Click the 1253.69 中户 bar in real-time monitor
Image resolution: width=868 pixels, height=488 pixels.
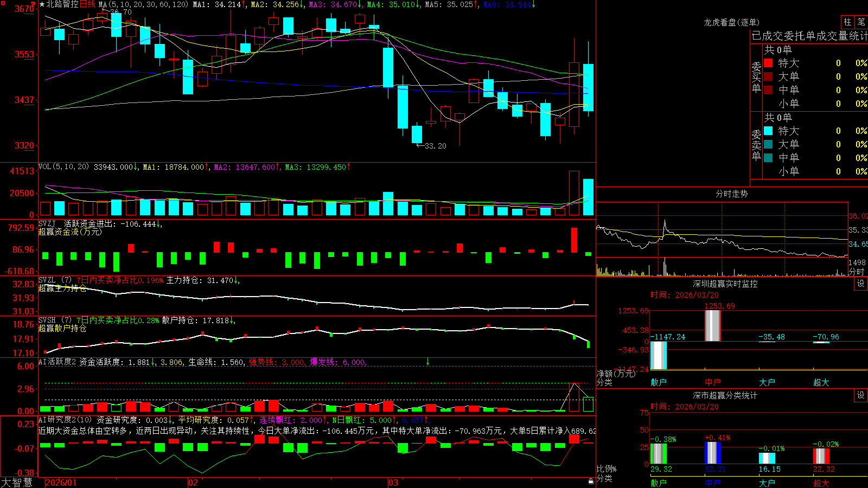coord(712,326)
